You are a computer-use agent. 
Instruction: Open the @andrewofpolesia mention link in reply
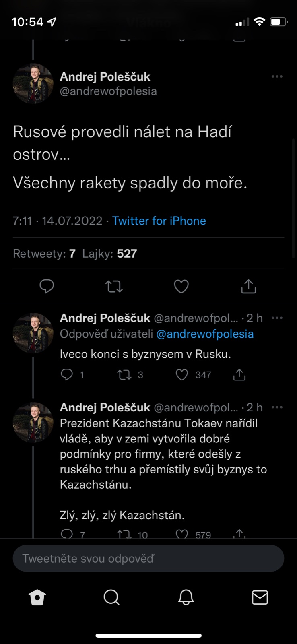[205, 334]
